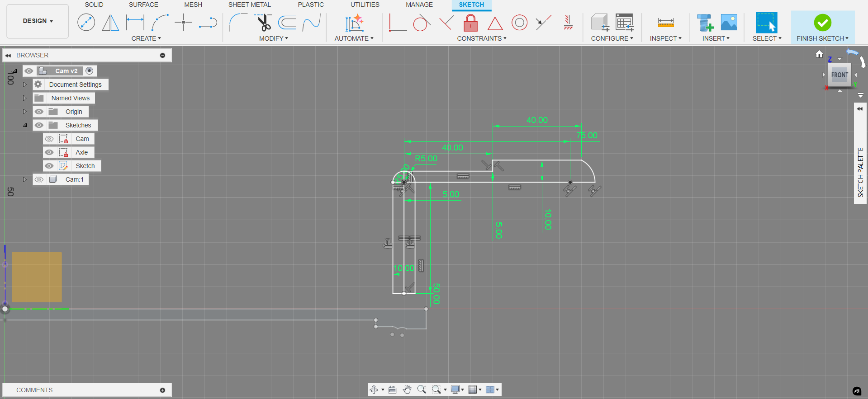Choose the Mirror tool icon
The width and height of the screenshot is (868, 399).
(110, 22)
